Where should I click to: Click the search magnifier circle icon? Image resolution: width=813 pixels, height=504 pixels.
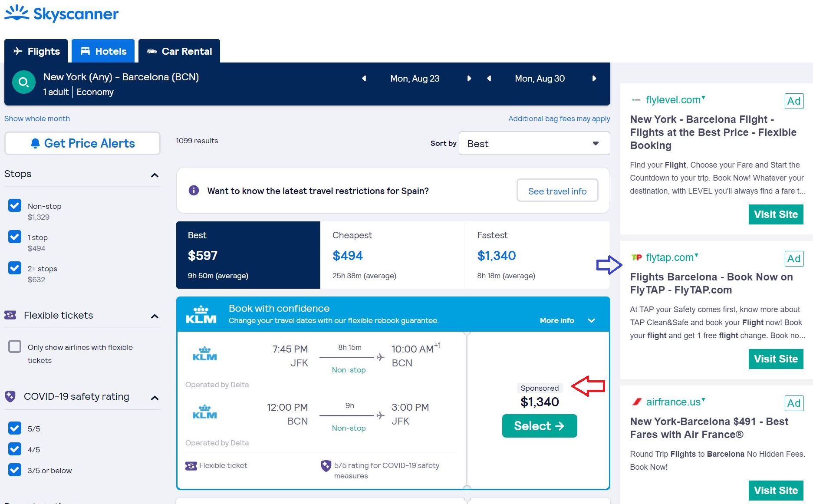pos(24,82)
